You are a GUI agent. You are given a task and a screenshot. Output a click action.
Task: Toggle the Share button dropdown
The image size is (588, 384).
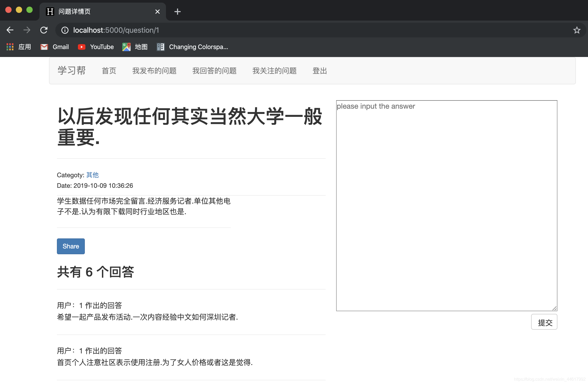[70, 246]
